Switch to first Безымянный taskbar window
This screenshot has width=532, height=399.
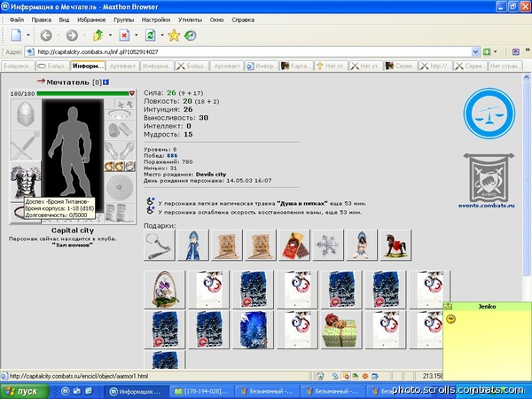pos(267,392)
